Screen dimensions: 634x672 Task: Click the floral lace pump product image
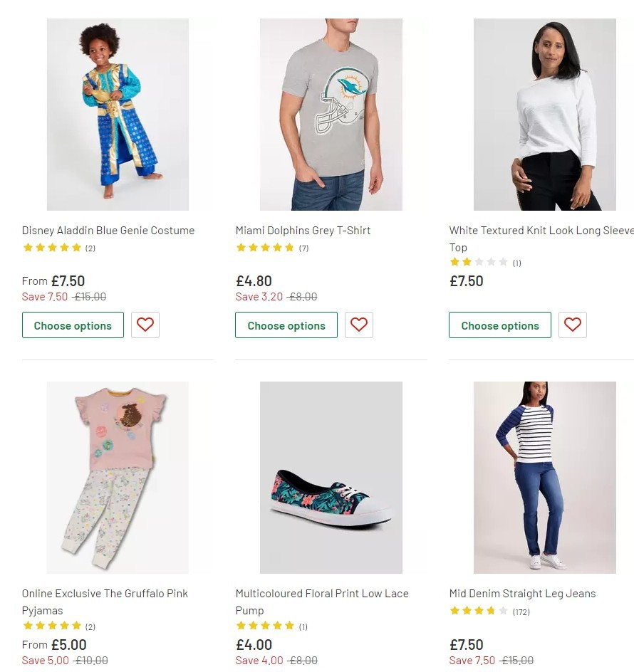pos(331,478)
